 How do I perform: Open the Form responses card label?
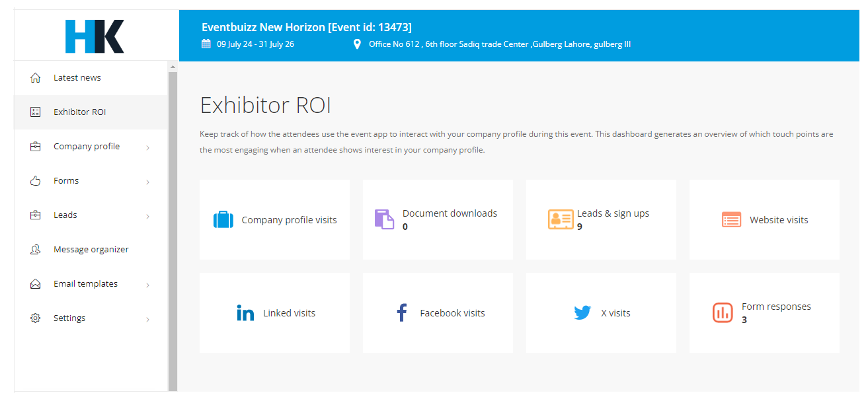[x=776, y=307]
